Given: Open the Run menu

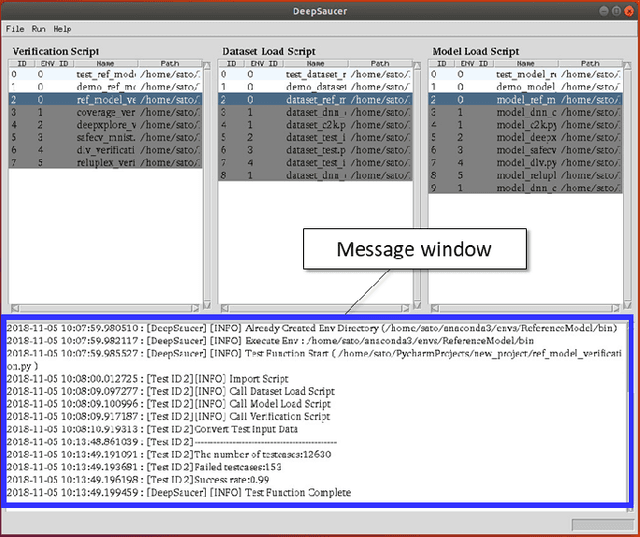Looking at the screenshot, I should pos(38,29).
